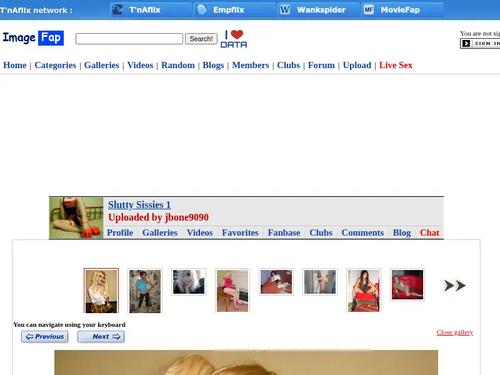Image resolution: width=500 pixels, height=375 pixels.
Task: Advance thumbnails with the double-arrow icon
Action: coord(454,286)
